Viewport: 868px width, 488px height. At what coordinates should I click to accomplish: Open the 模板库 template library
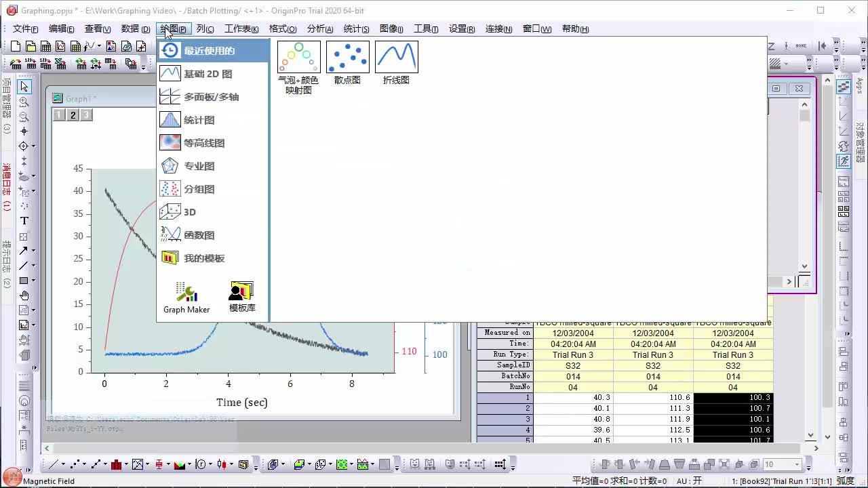pos(242,298)
